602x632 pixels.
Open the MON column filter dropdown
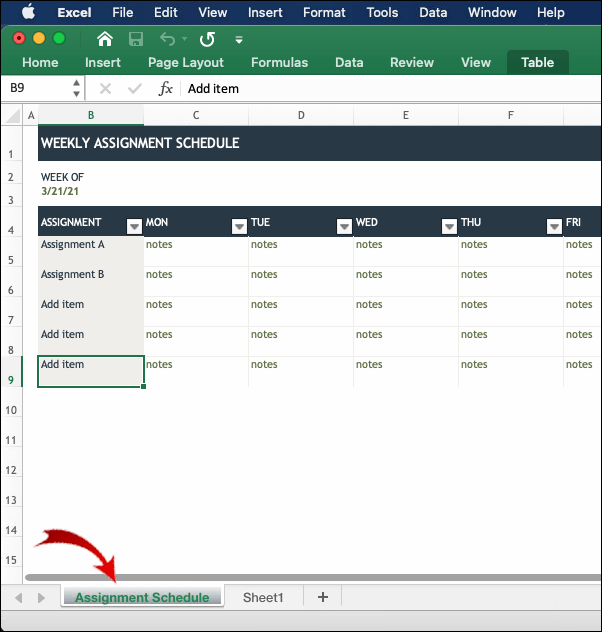pos(239,227)
